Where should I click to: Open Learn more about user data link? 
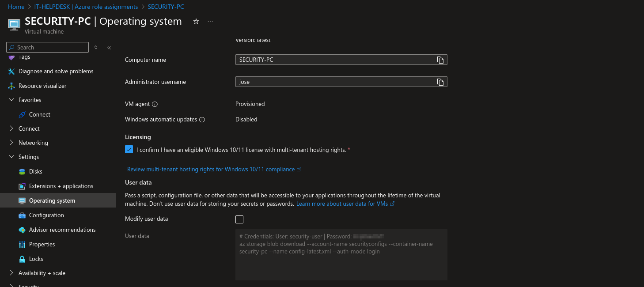point(345,204)
